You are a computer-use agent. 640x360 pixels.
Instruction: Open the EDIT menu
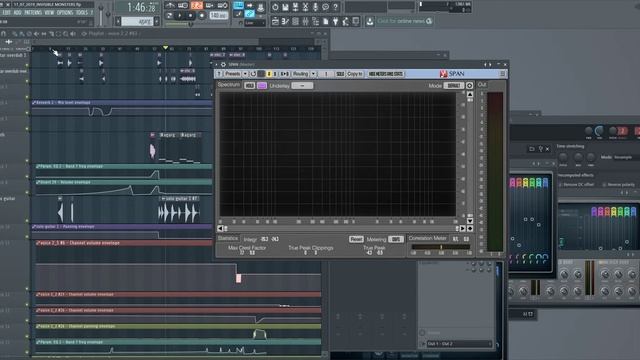(x=7, y=13)
